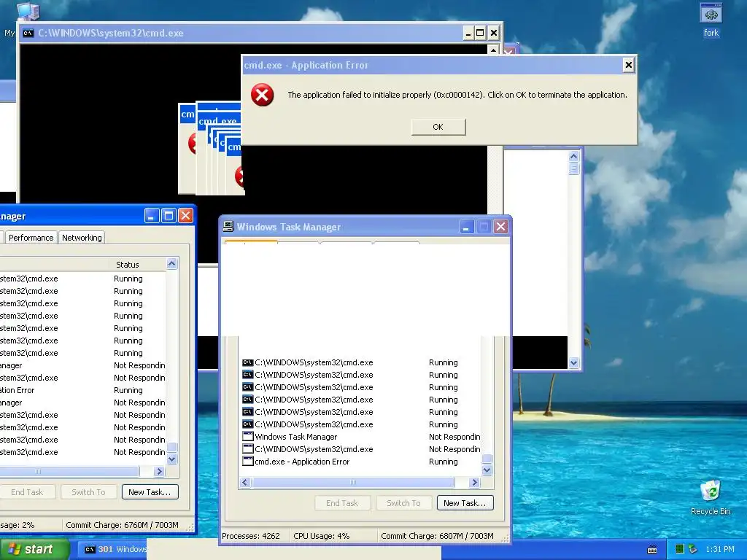Close the right Windows Task Manager window
The width and height of the screenshot is (747, 560).
[x=500, y=227]
